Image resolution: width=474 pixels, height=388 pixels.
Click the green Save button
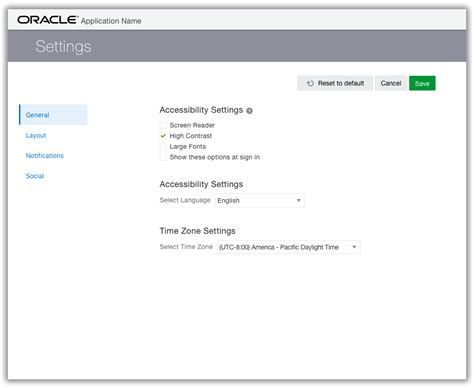pyautogui.click(x=422, y=83)
